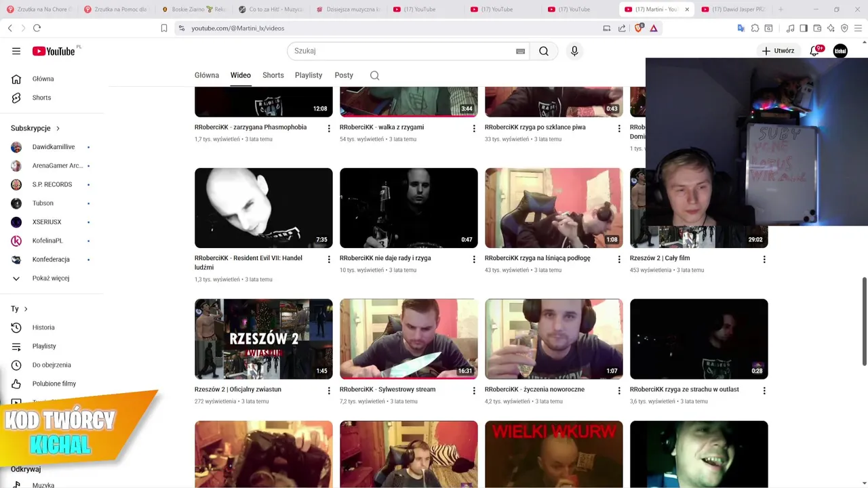Expand the Ty section
This screenshot has height=488, width=868.
point(20,309)
